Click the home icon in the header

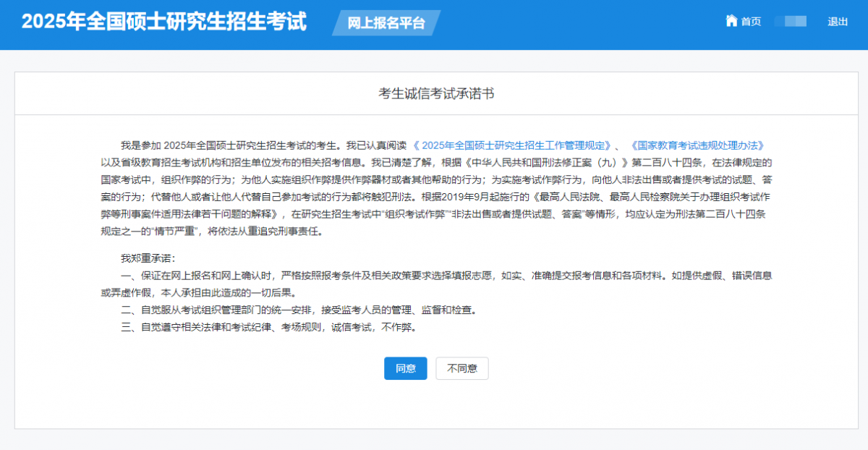[731, 21]
